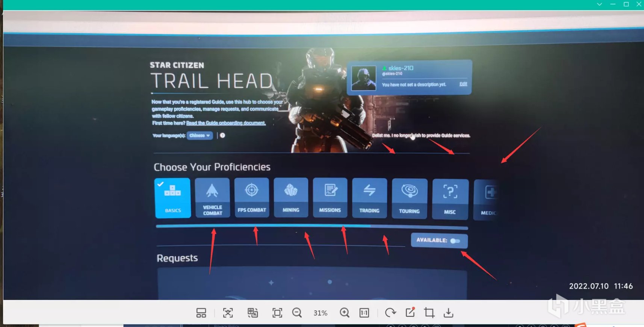Viewport: 644px width, 327px height.
Task: Open the Chinese language dropdown
Action: click(200, 135)
